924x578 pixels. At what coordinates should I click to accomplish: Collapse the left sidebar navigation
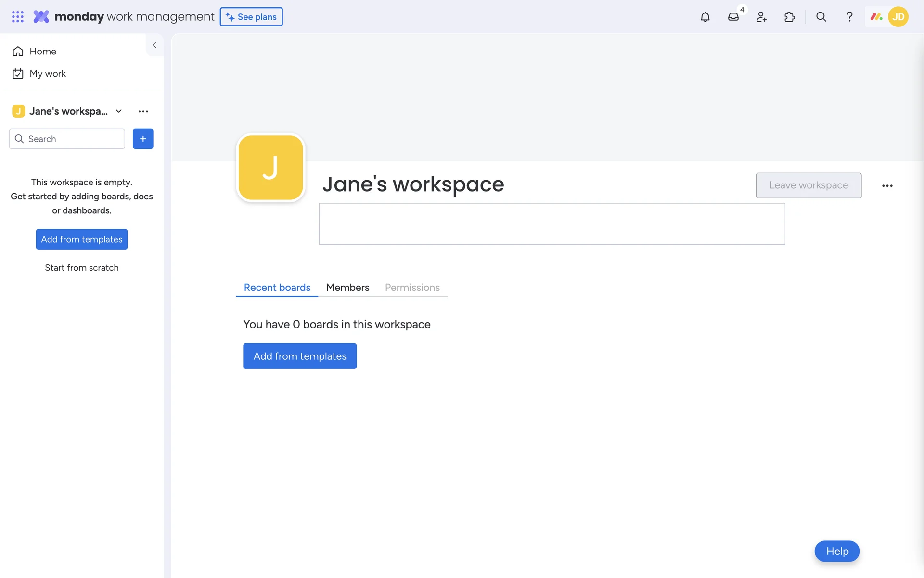154,45
